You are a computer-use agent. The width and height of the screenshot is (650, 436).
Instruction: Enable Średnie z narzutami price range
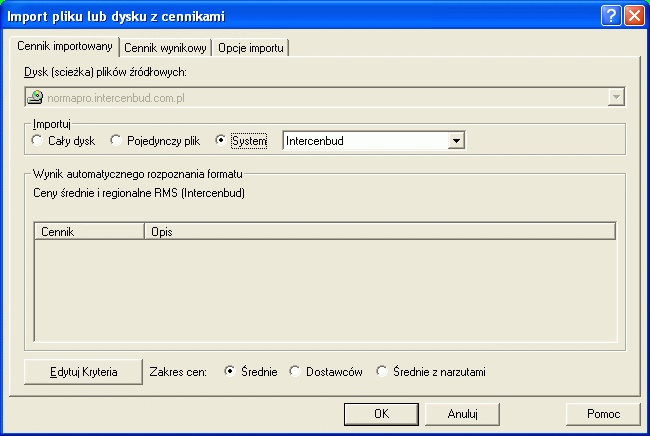[x=382, y=372]
